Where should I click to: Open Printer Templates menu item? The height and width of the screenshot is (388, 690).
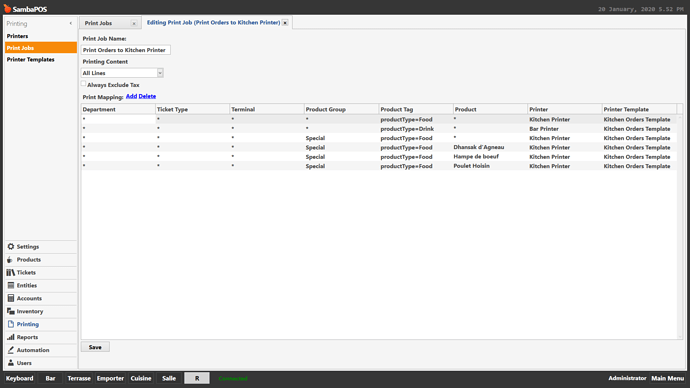coord(40,59)
